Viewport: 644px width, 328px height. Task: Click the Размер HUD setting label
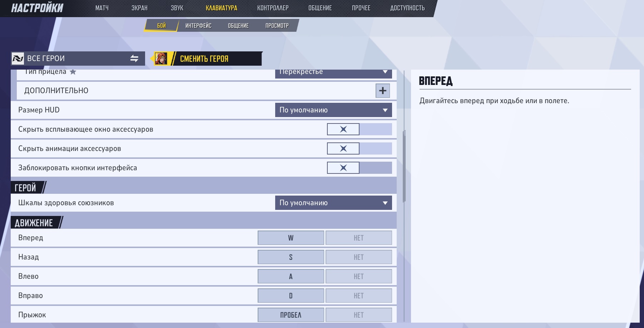coord(39,110)
